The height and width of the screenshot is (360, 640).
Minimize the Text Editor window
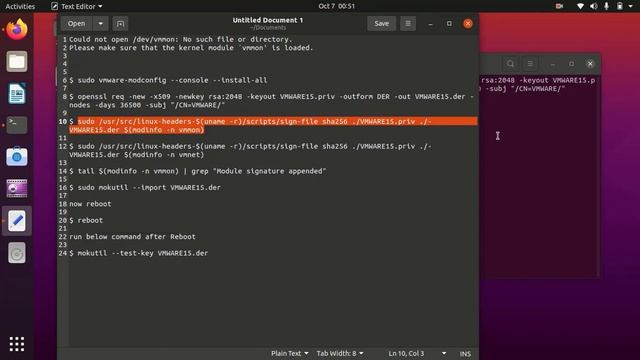(x=430, y=24)
